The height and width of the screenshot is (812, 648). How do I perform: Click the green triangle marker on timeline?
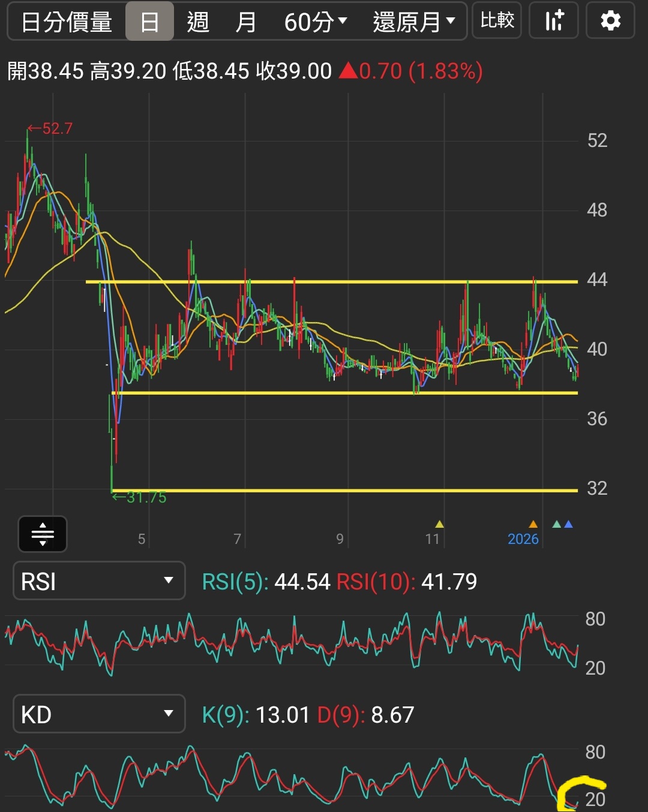click(x=556, y=524)
